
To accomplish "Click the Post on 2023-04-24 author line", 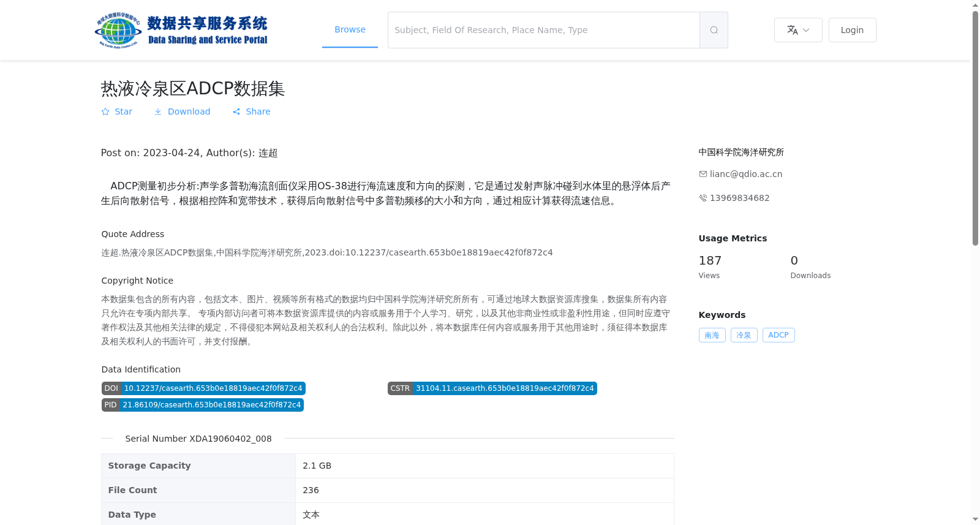I will point(189,153).
